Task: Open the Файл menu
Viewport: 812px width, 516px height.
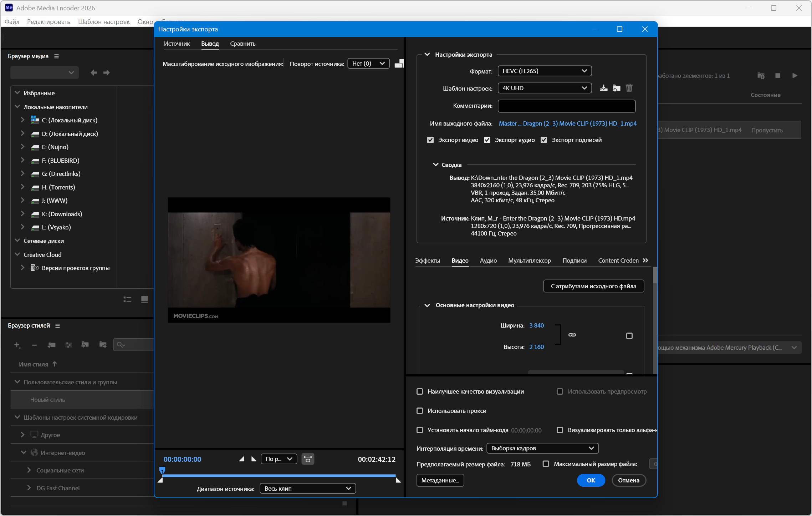Action: (x=12, y=22)
